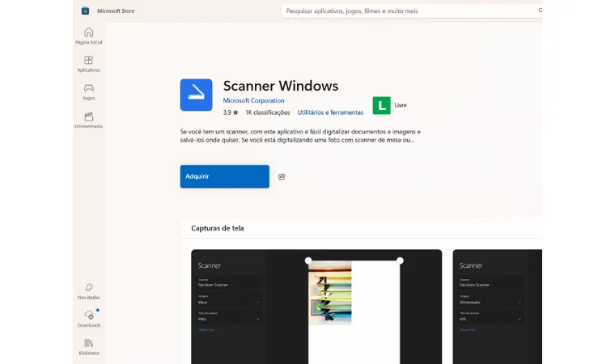Open Utilitários e ferramentas category link

click(330, 112)
